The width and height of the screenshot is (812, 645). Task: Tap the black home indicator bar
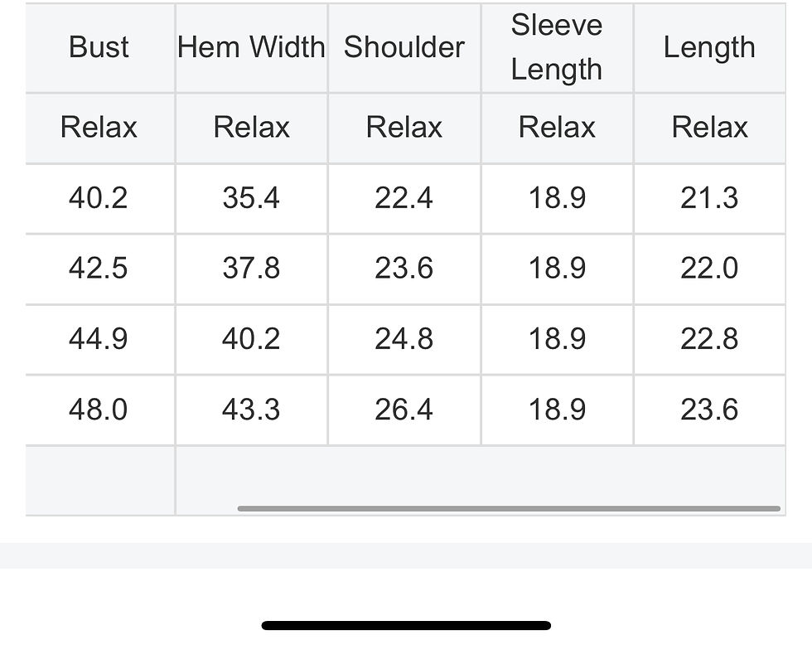point(406,626)
